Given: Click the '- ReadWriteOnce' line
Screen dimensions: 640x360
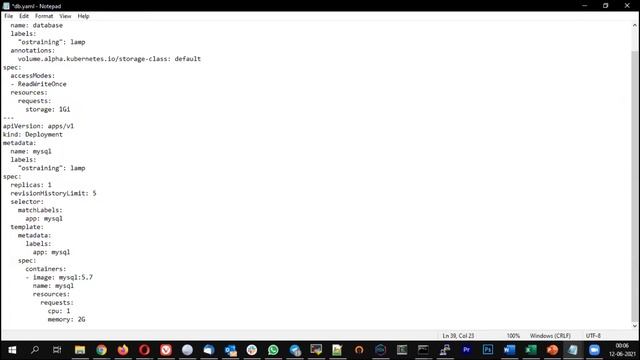Looking at the screenshot, I should coord(38,84).
